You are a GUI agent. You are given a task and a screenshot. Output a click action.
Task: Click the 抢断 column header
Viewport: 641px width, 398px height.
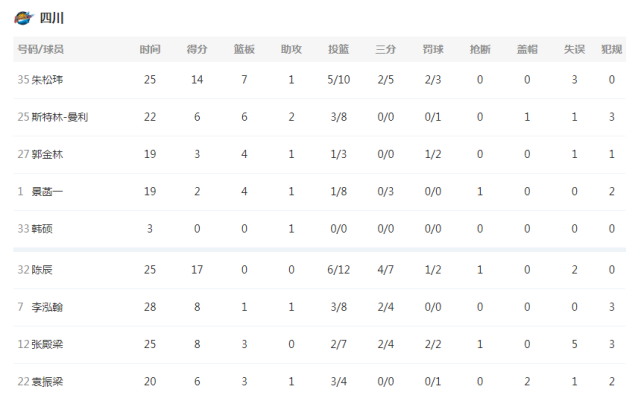pyautogui.click(x=480, y=49)
